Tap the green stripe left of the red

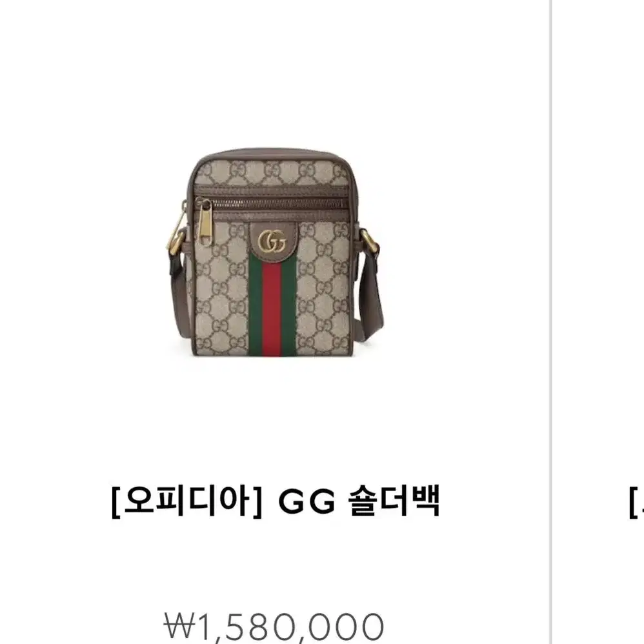256,305
